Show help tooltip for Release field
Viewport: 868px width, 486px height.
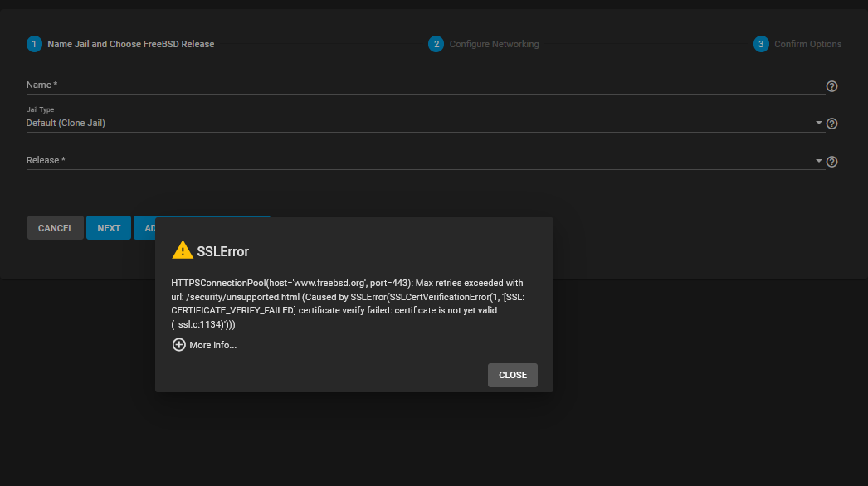pos(831,162)
